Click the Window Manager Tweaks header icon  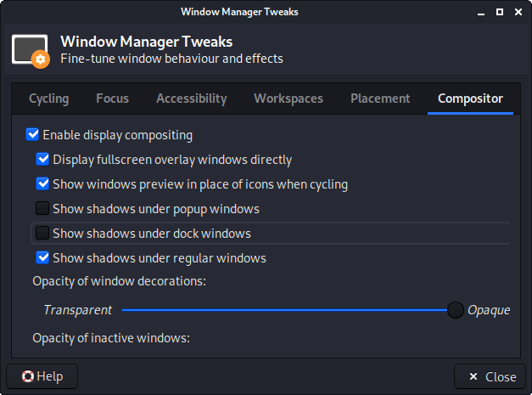[31, 50]
